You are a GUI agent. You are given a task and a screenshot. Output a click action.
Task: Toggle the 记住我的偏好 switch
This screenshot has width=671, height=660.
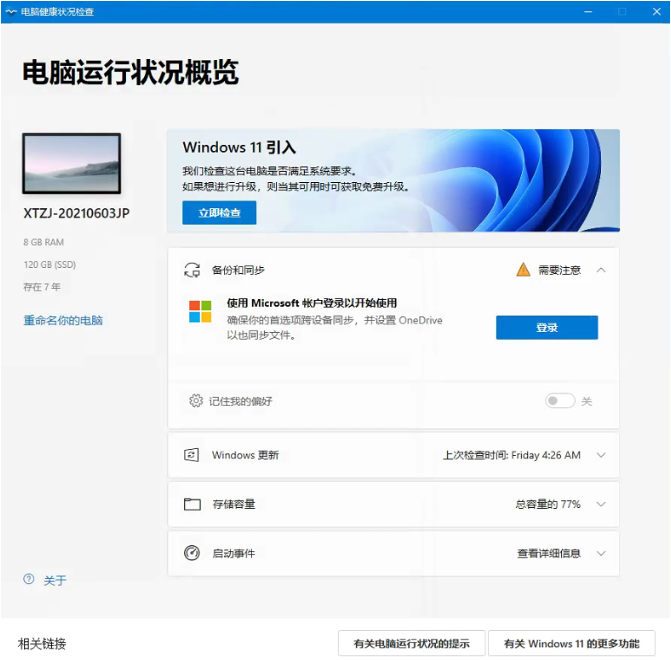pos(560,401)
